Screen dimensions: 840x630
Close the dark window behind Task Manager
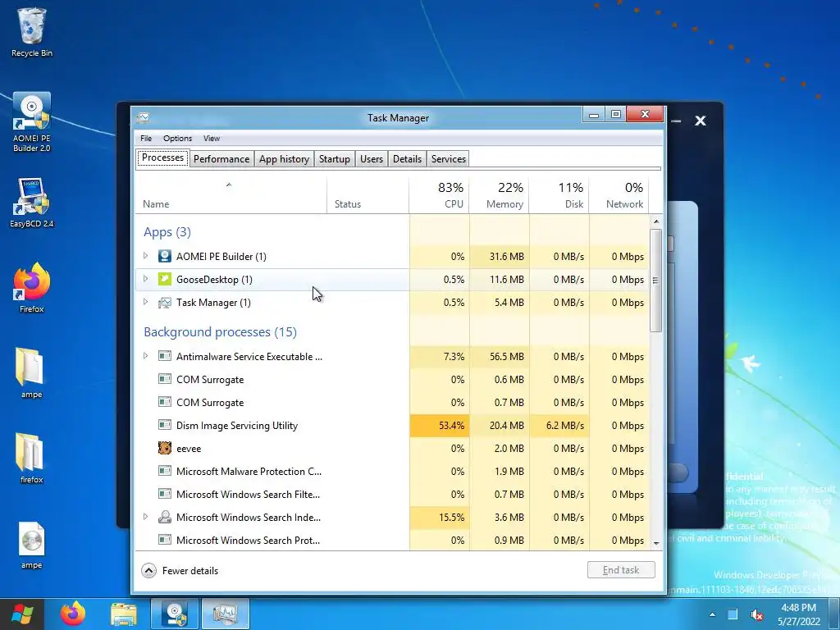[701, 121]
